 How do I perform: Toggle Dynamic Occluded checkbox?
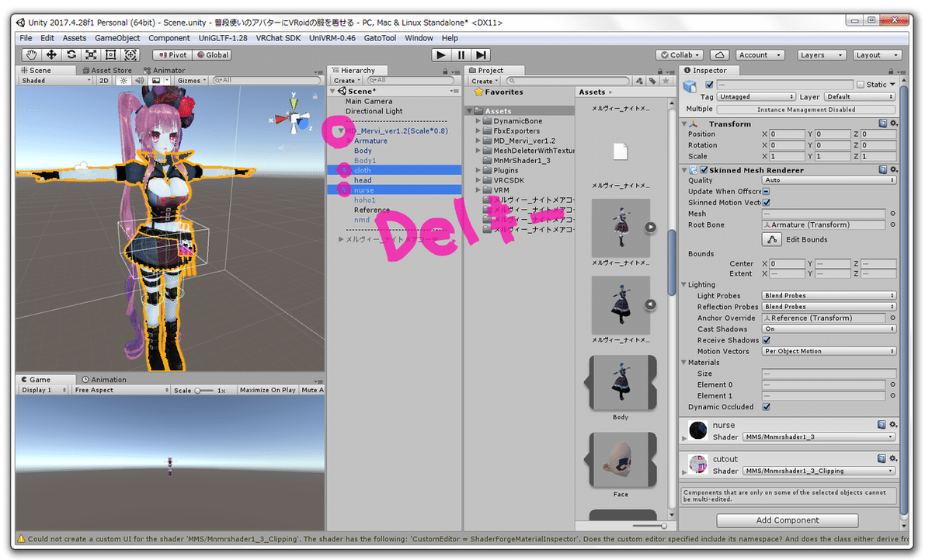(767, 407)
